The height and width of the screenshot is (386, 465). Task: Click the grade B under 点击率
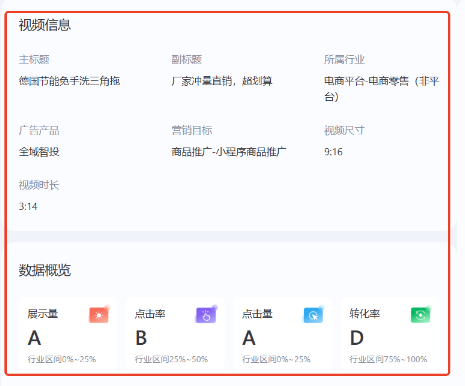[x=141, y=338]
